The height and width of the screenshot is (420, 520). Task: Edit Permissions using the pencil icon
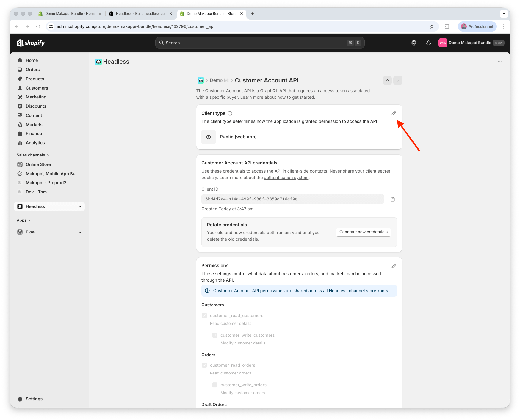pos(394,266)
